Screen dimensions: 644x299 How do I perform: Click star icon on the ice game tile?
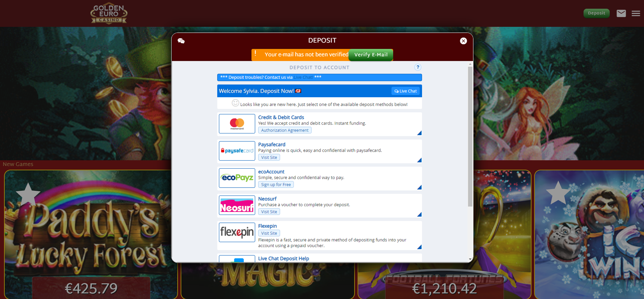(558, 193)
